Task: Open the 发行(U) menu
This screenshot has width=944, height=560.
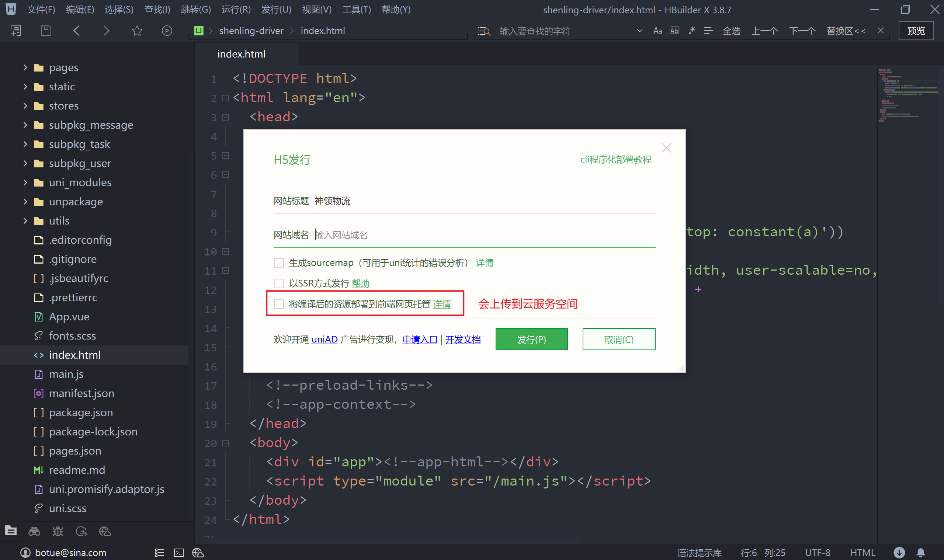Action: pyautogui.click(x=276, y=10)
